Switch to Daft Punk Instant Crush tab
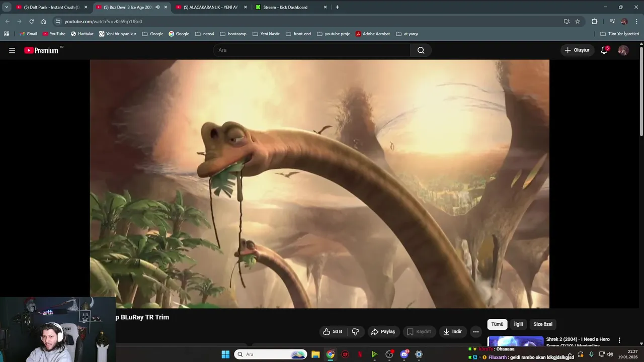 51,7
